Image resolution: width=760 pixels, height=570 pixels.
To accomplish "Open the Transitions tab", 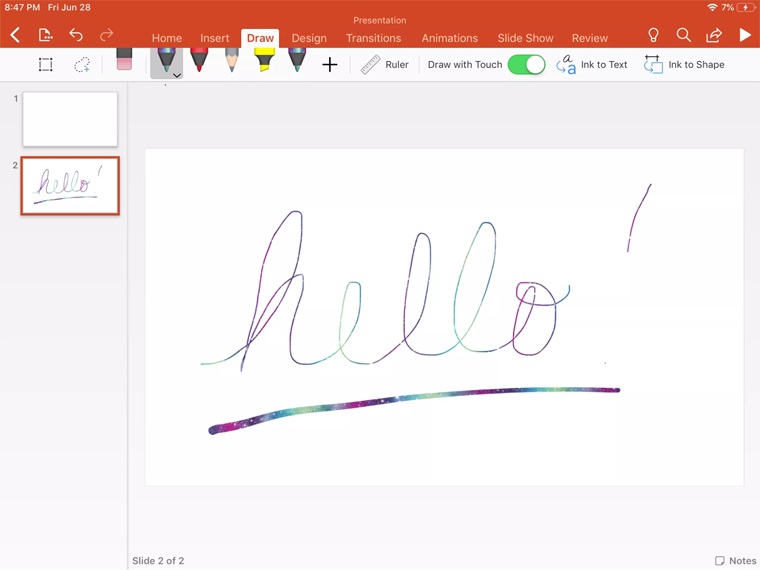I will [x=374, y=38].
